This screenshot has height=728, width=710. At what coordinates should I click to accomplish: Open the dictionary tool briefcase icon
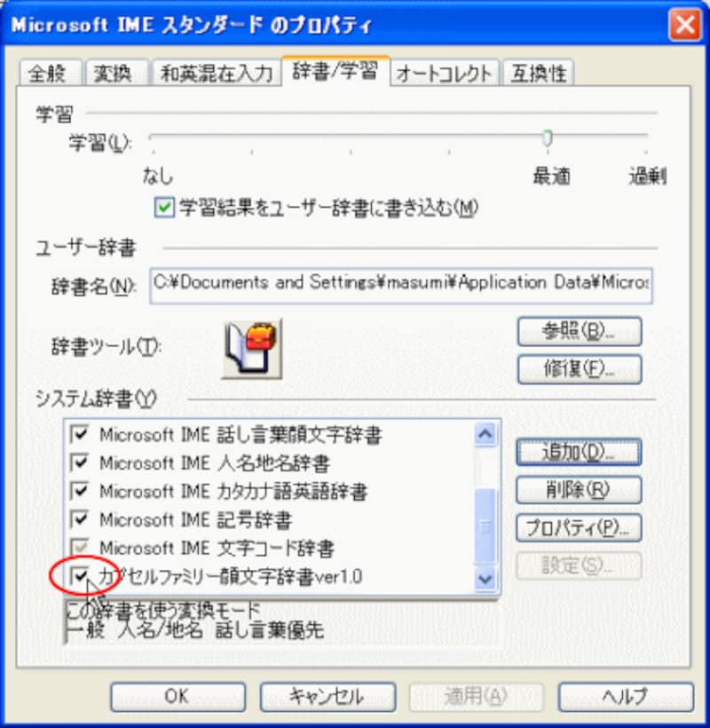[x=252, y=349]
